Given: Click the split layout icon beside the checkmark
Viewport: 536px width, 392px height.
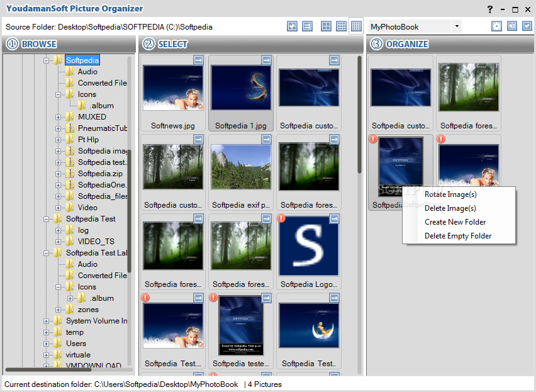Looking at the screenshot, I should point(512,26).
